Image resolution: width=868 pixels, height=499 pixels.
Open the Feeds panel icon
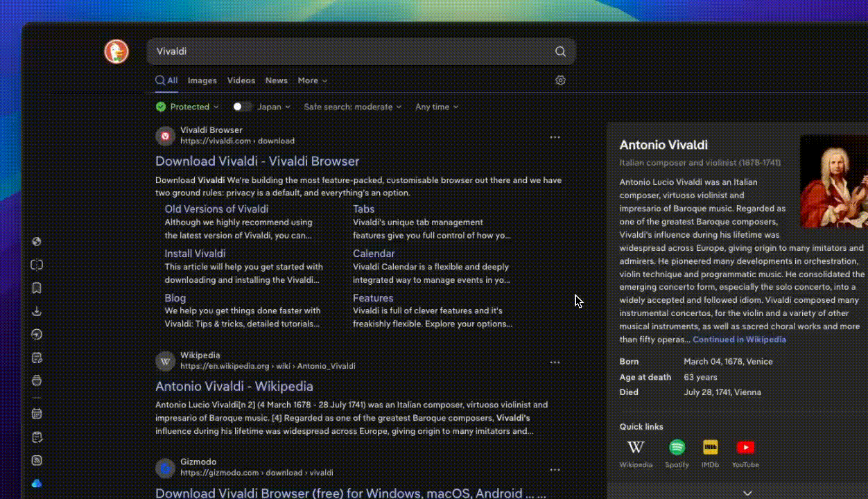pyautogui.click(x=37, y=460)
